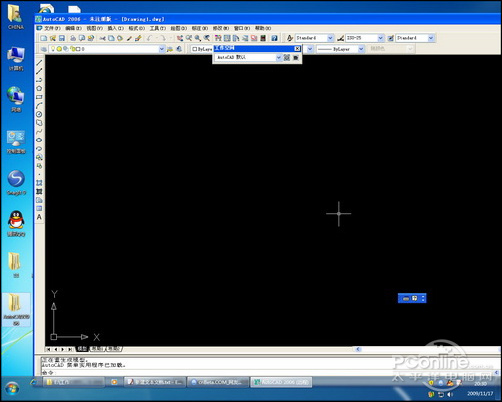Open the ByLayer color control swatch

click(x=202, y=49)
